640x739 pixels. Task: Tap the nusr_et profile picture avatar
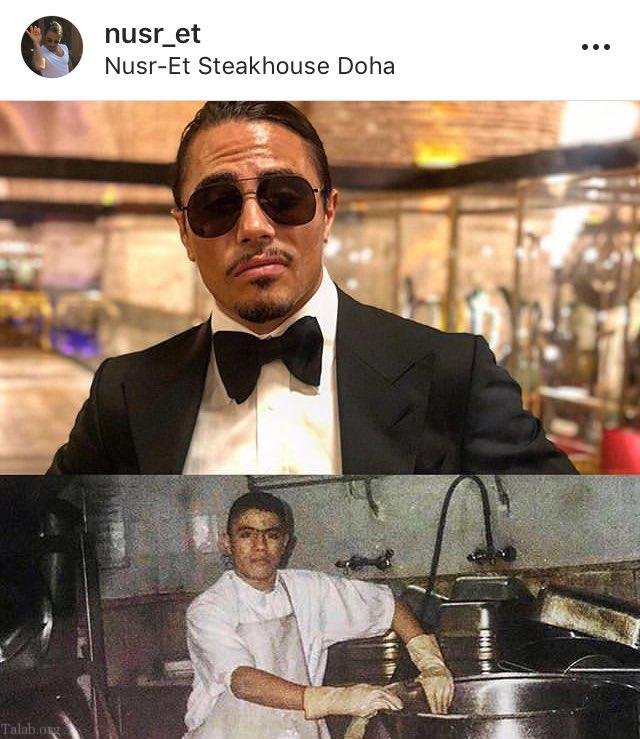52,47
